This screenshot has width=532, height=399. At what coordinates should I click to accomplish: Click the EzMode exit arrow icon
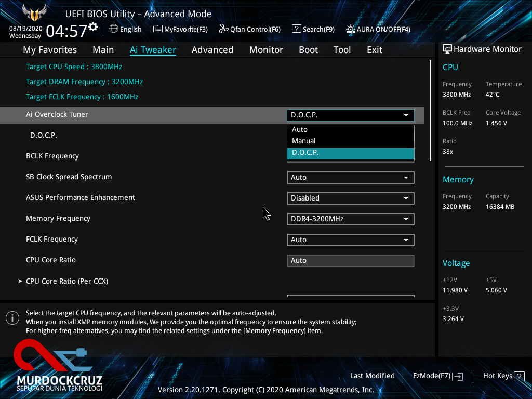click(x=458, y=376)
